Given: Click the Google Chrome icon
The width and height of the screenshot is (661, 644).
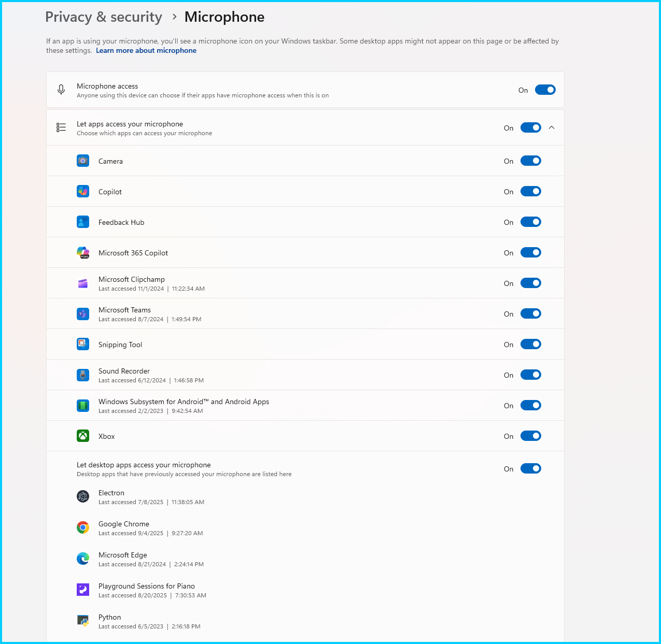Looking at the screenshot, I should pyautogui.click(x=83, y=528).
